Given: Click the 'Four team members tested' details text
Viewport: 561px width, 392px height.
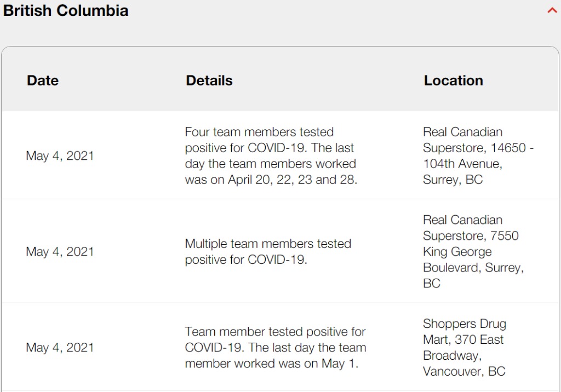Looking at the screenshot, I should tap(271, 155).
